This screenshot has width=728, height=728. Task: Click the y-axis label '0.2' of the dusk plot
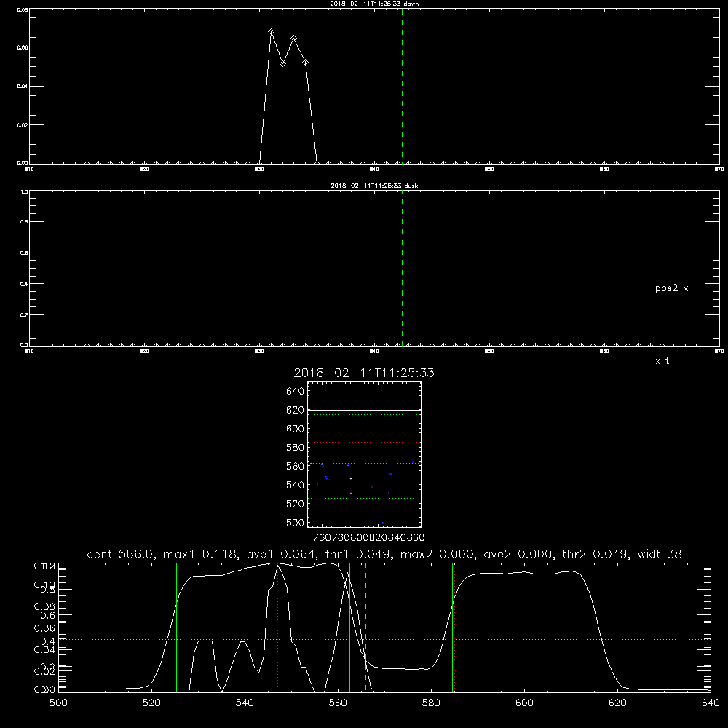coord(24,314)
